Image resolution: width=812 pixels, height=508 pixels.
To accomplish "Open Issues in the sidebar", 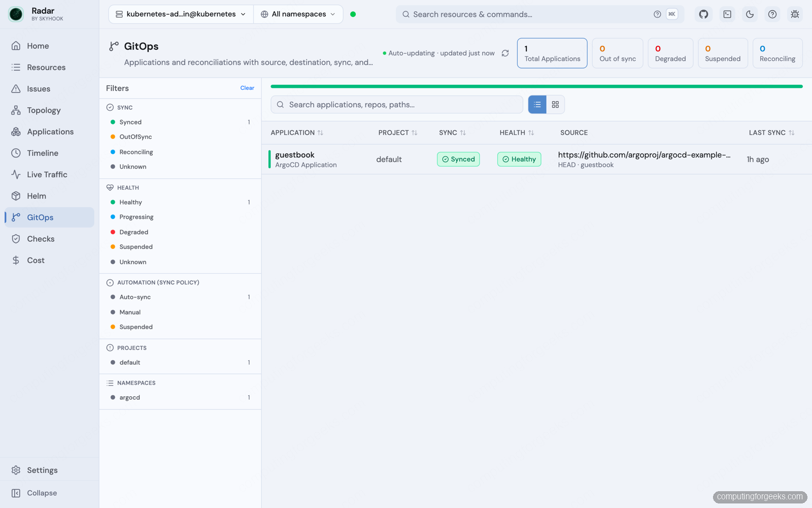I will point(49,89).
